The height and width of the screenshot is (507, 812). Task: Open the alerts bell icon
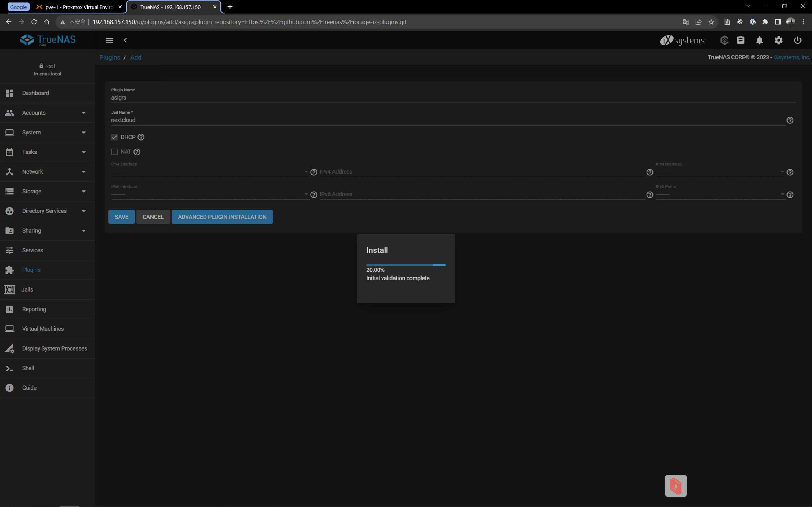point(760,40)
